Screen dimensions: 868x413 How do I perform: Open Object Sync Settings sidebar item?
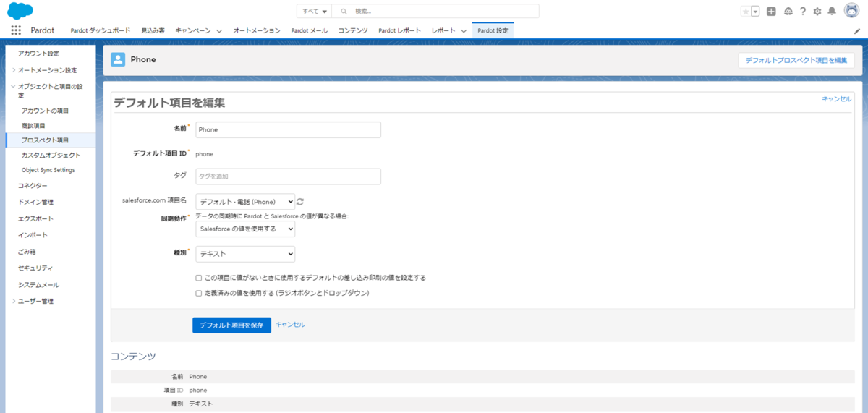[48, 170]
